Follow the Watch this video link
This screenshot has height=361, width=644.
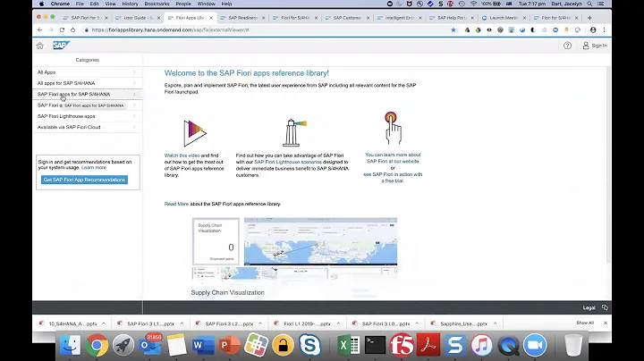pyautogui.click(x=182, y=155)
